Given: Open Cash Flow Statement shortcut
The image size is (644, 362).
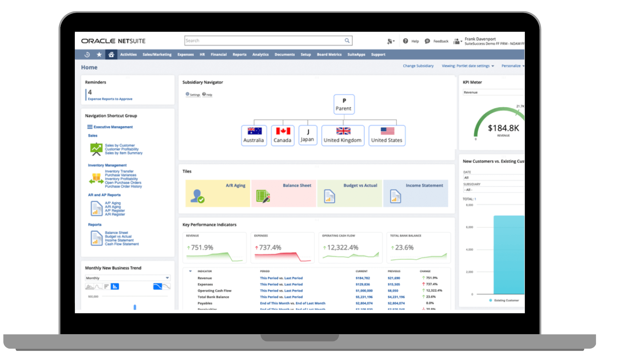Looking at the screenshot, I should (122, 244).
